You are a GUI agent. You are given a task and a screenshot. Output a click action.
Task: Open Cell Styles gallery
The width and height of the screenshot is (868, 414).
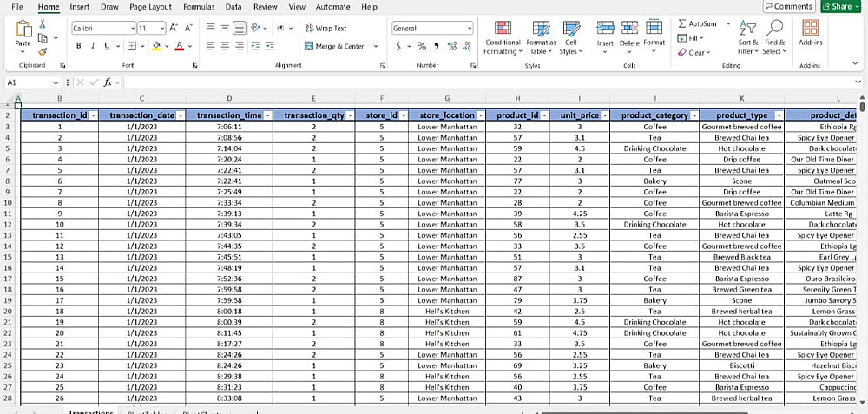coord(571,37)
